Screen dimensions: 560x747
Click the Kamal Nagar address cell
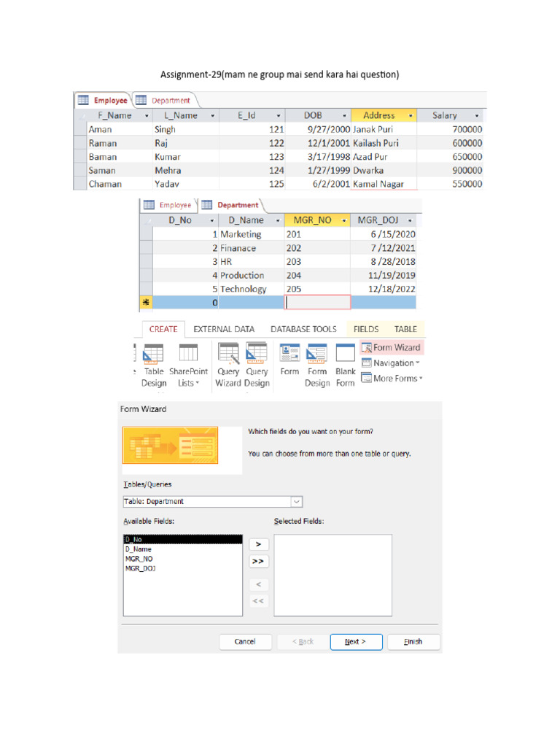pos(384,184)
